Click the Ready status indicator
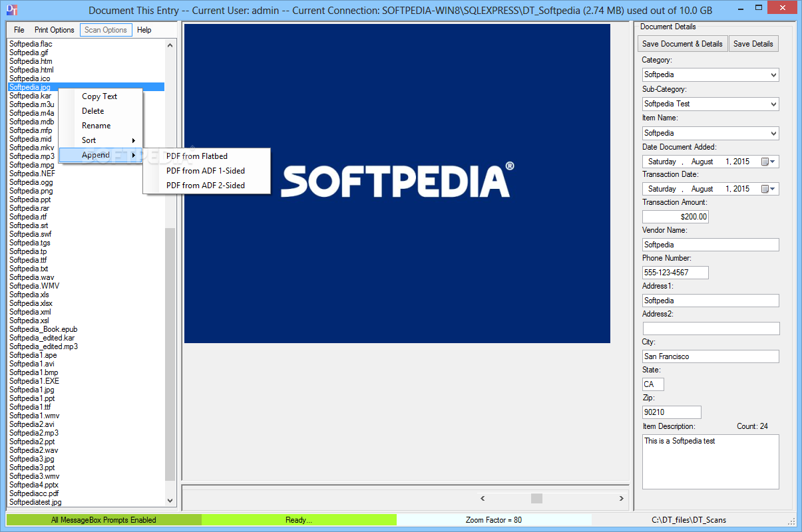The image size is (802, 532). click(299, 520)
